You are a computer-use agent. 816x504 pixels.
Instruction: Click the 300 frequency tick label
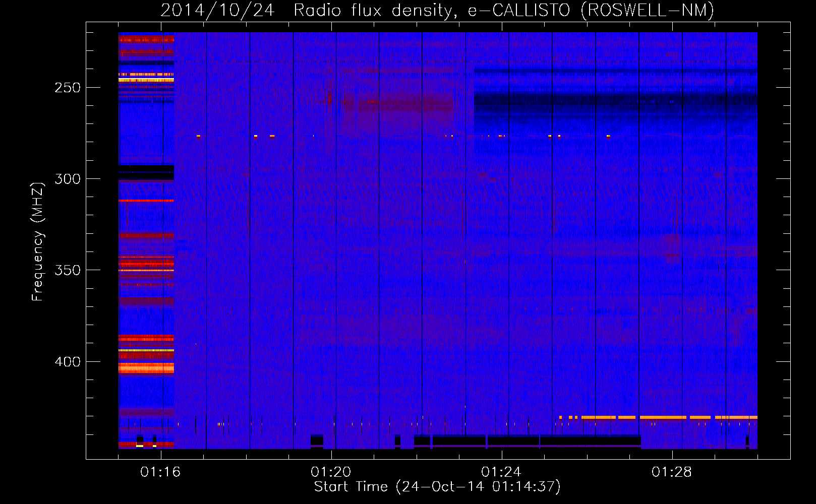coord(68,179)
